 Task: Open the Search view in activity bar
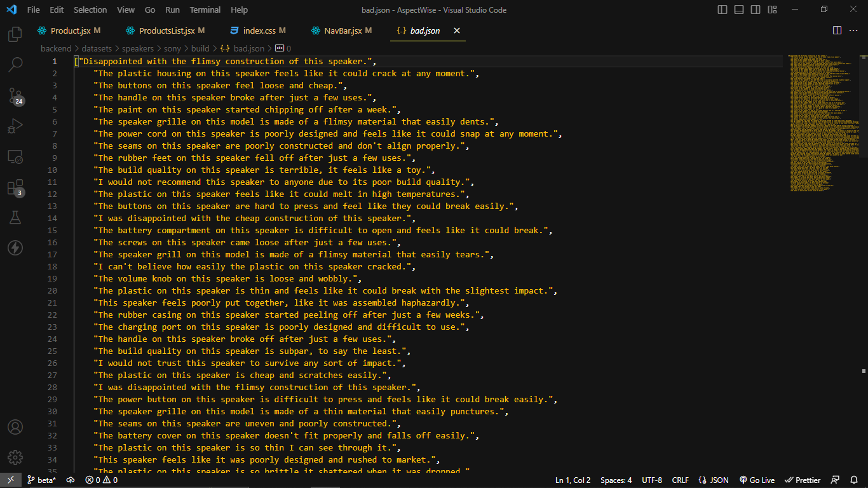click(15, 64)
